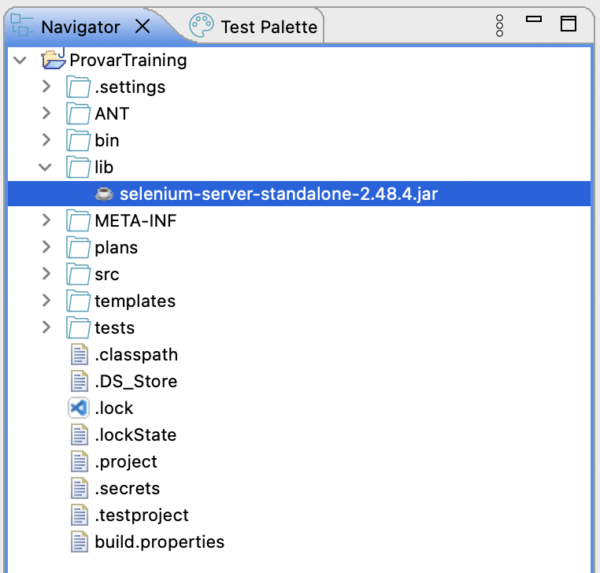
Task: Expand the META-INF folder
Action: [x=46, y=220]
